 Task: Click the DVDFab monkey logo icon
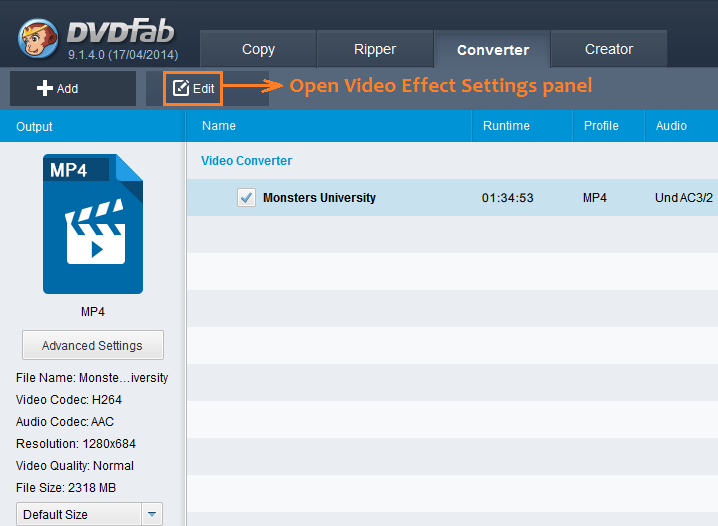pyautogui.click(x=38, y=38)
